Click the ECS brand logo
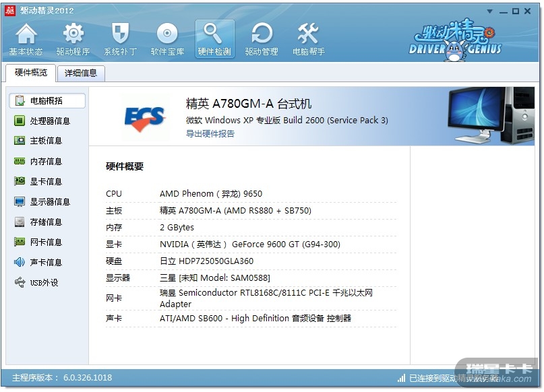This screenshot has height=392, width=544. pyautogui.click(x=145, y=119)
